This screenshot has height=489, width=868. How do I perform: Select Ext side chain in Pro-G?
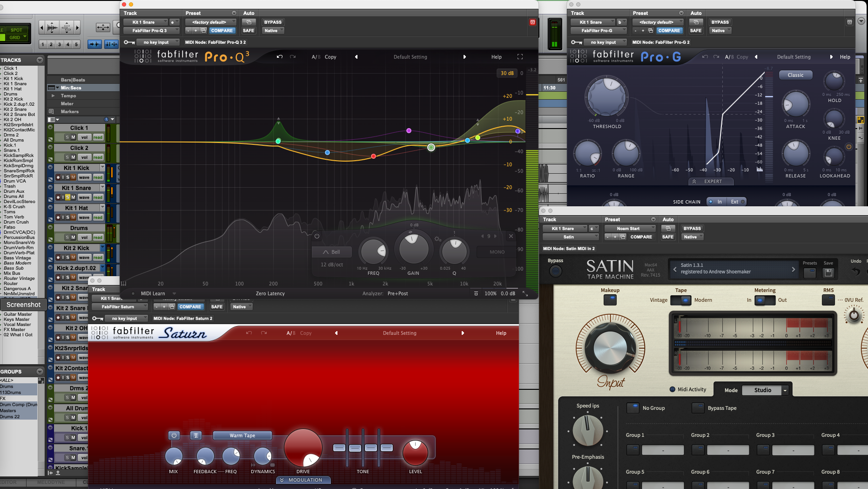(735, 202)
